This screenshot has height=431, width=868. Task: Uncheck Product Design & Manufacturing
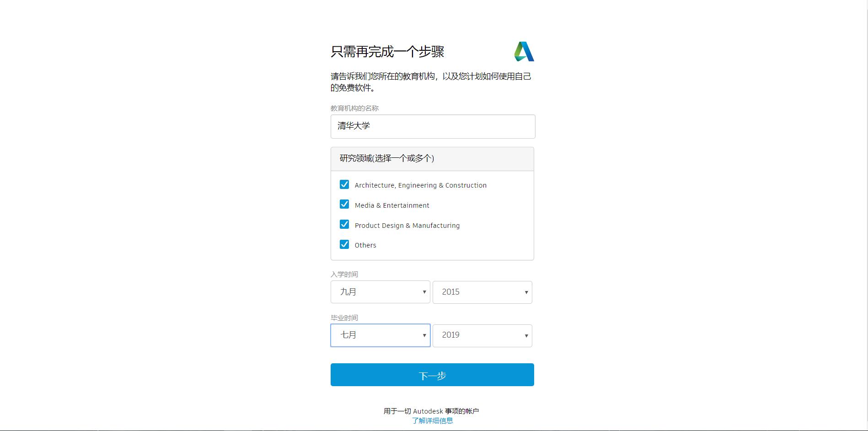pyautogui.click(x=344, y=224)
